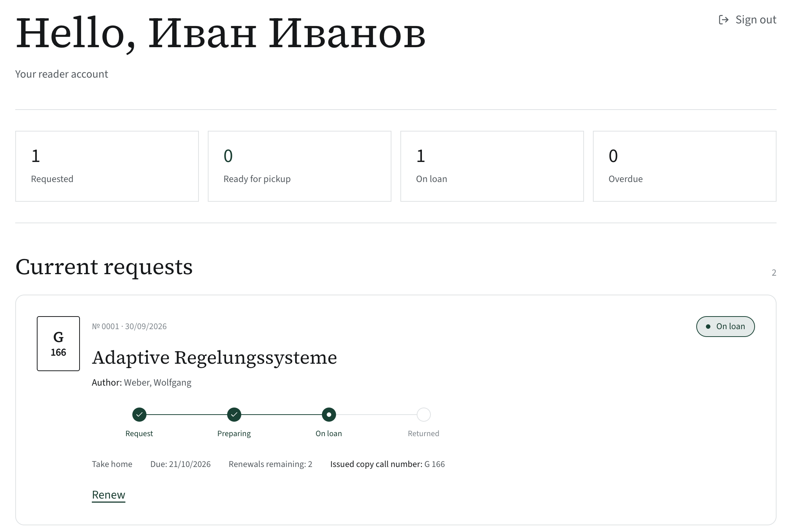Image resolution: width=797 pixels, height=532 pixels.
Task: Click the Take home label
Action: click(112, 464)
